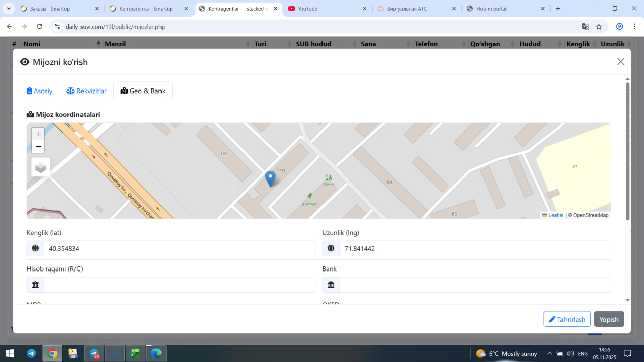This screenshot has height=362, width=644.
Task: Open Excel from the taskbar
Action: click(x=135, y=353)
